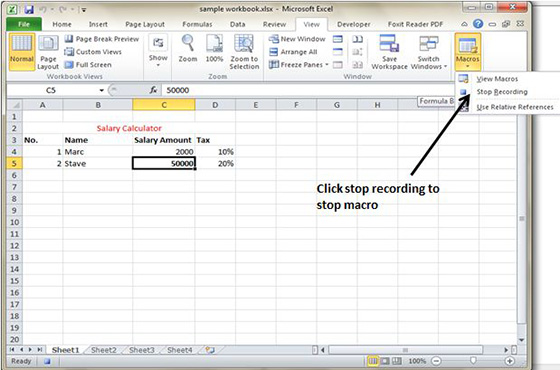Click the vertical scrollbar thumb
This screenshot has width=560, height=370.
click(x=521, y=219)
